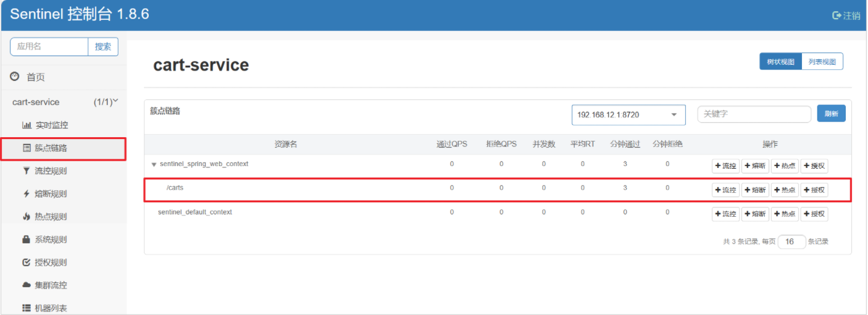Click the sentinel_spring_web_context resource name
The height and width of the screenshot is (315, 868).
point(204,164)
